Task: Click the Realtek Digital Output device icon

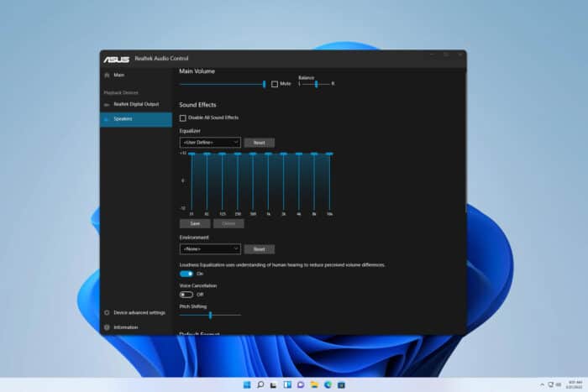Action: click(x=107, y=105)
